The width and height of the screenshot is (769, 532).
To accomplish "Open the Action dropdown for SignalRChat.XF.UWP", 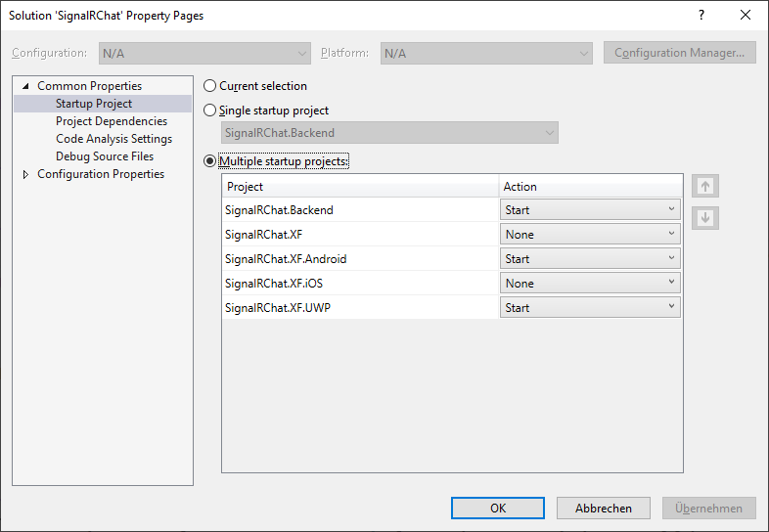I will point(591,308).
